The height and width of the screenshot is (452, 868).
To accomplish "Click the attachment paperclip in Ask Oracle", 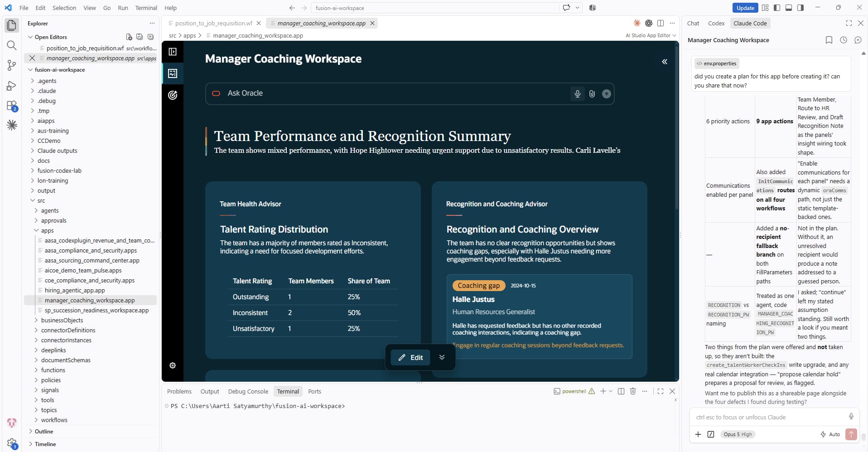I will 592,94.
